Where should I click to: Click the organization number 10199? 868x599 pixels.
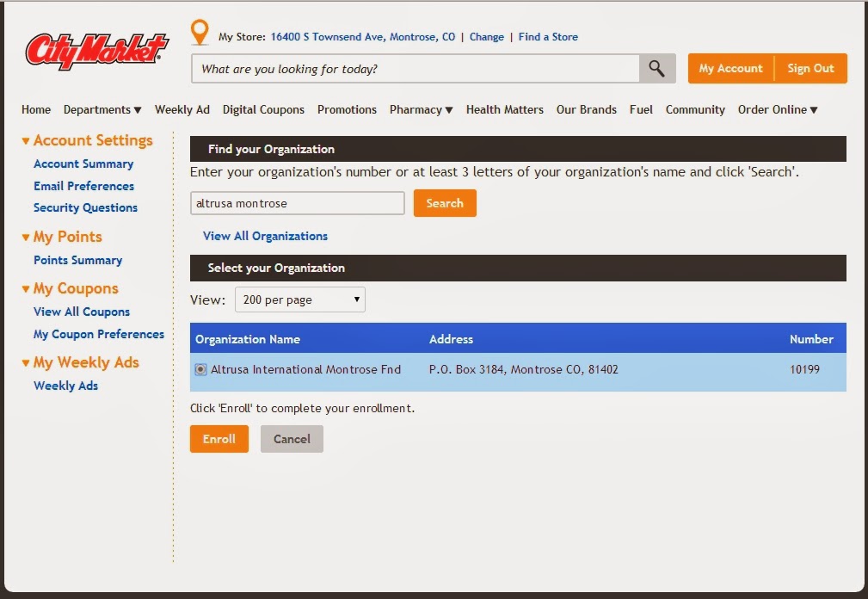pos(805,369)
